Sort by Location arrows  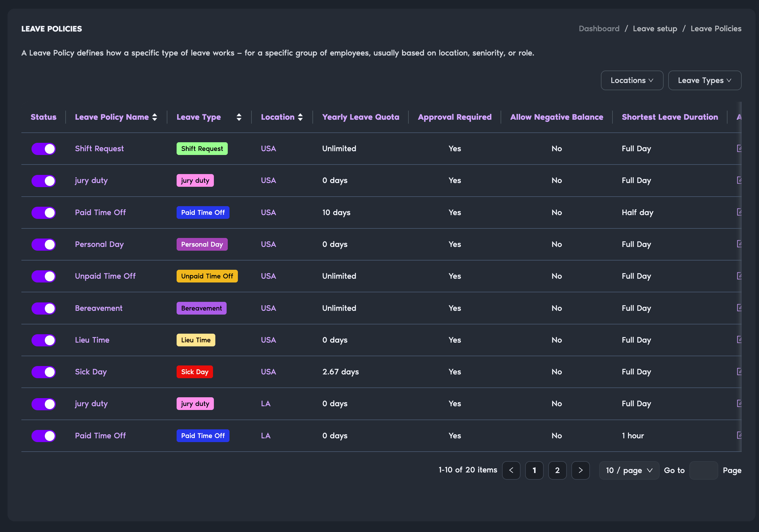(300, 117)
